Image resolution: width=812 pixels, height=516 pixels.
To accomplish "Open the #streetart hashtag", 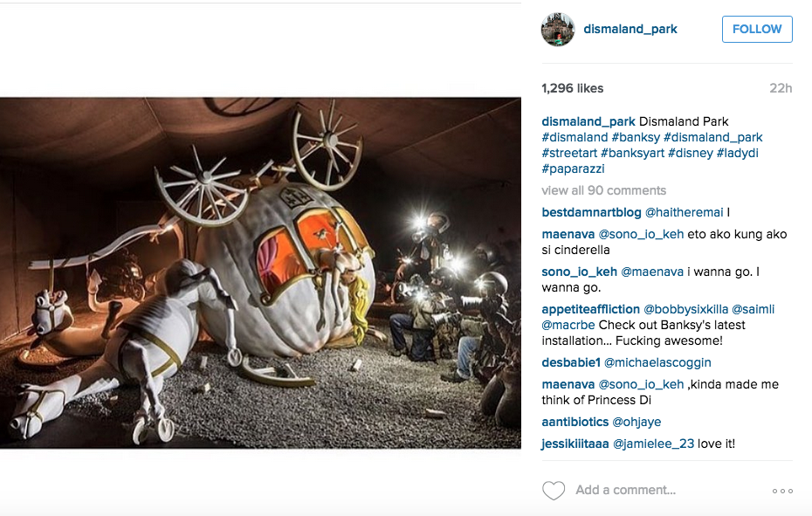I will coord(569,154).
